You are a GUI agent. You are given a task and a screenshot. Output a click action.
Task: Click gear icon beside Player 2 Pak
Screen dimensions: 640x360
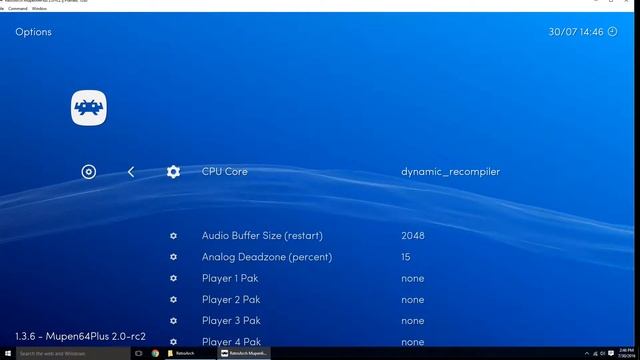click(x=173, y=300)
